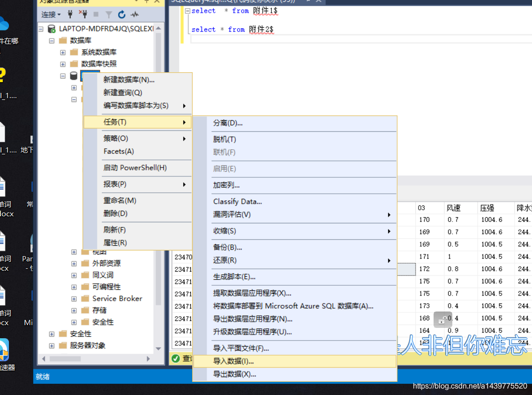This screenshot has width=532, height=395.
Task: Expand the 系统数据库 folder
Action: click(x=63, y=52)
